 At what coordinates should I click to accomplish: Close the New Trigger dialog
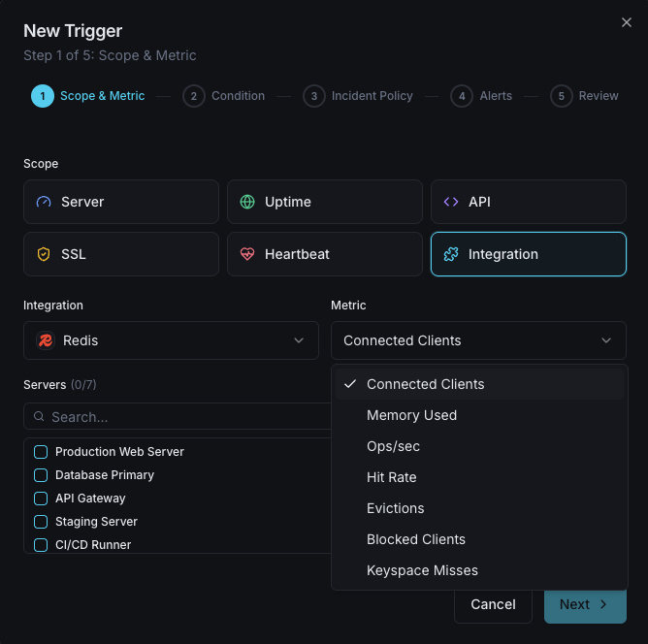pyautogui.click(x=627, y=22)
